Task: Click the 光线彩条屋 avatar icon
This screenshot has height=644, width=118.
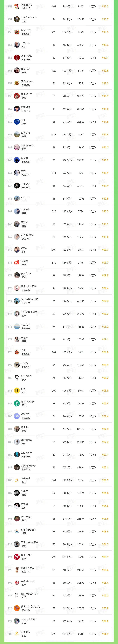Action: point(17,455)
